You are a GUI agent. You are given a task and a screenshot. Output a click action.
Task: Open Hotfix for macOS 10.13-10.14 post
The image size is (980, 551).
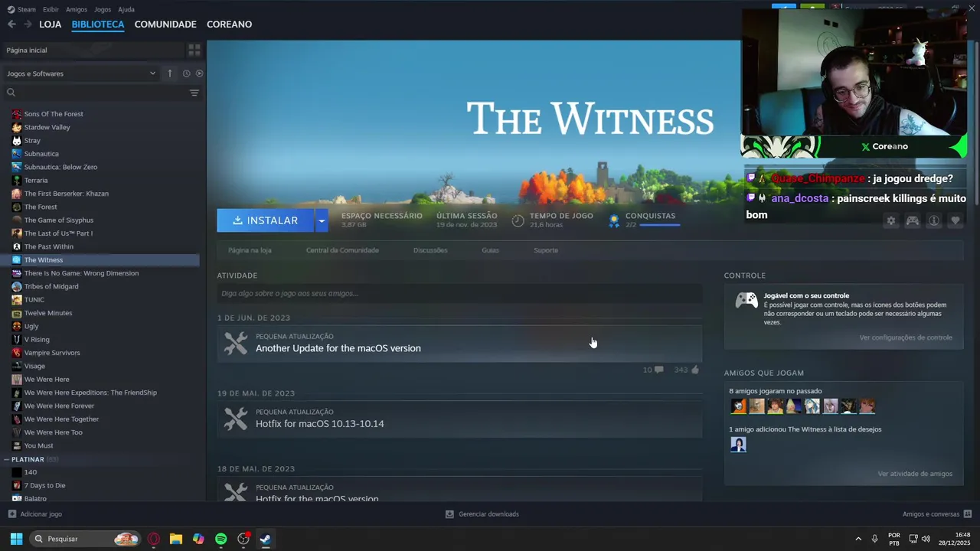click(320, 424)
